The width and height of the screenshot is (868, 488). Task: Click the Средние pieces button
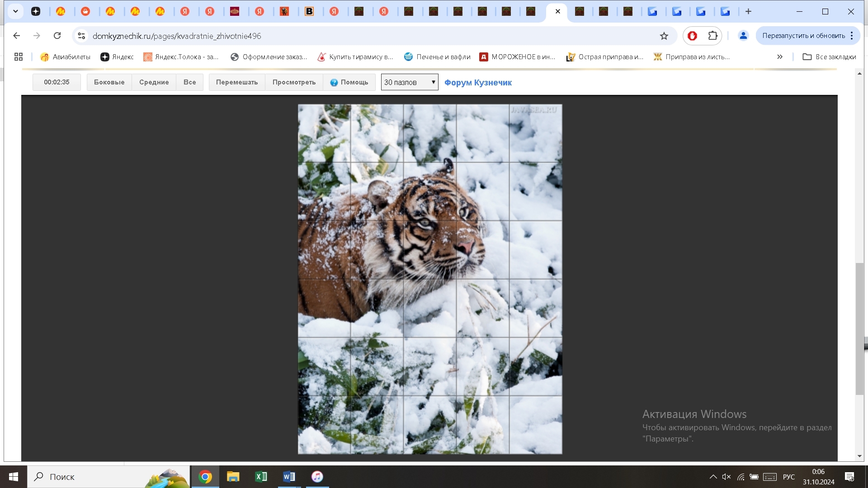154,82
